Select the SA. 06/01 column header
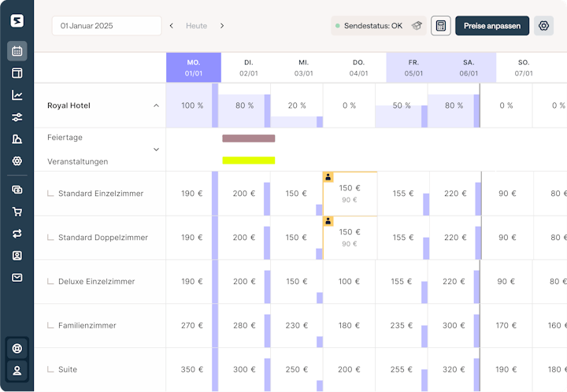The height and width of the screenshot is (392, 567). 469,68
